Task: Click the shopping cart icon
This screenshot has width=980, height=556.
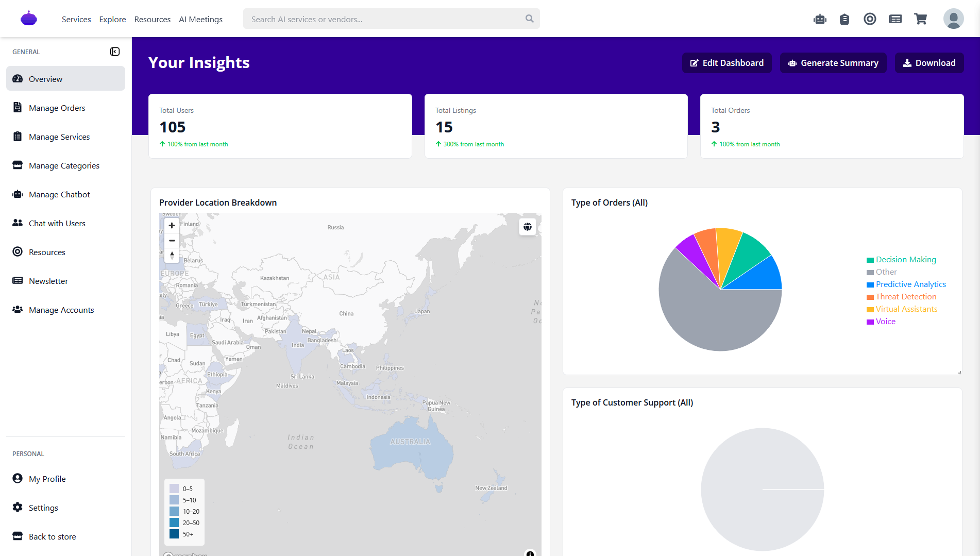Action: point(921,19)
